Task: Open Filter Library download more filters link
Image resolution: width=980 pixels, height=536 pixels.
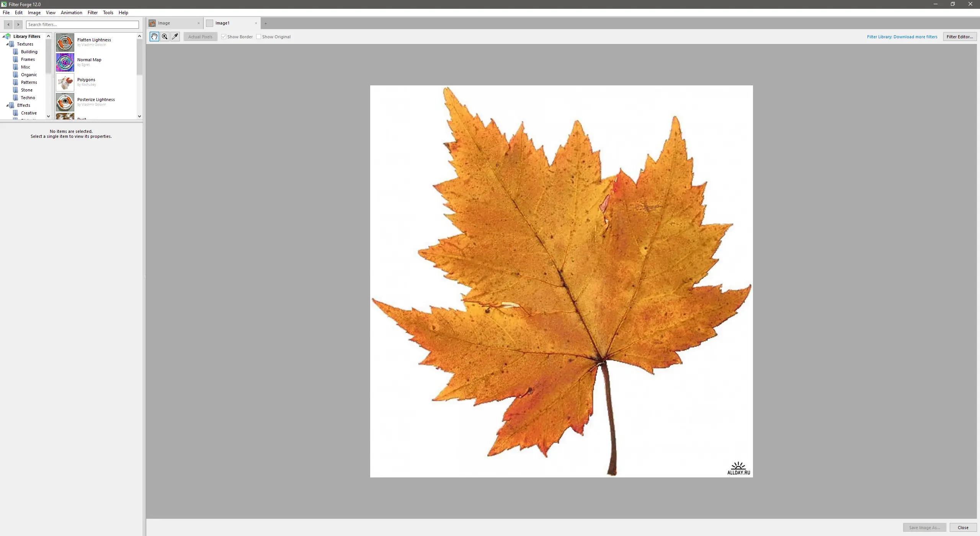Action: tap(902, 37)
